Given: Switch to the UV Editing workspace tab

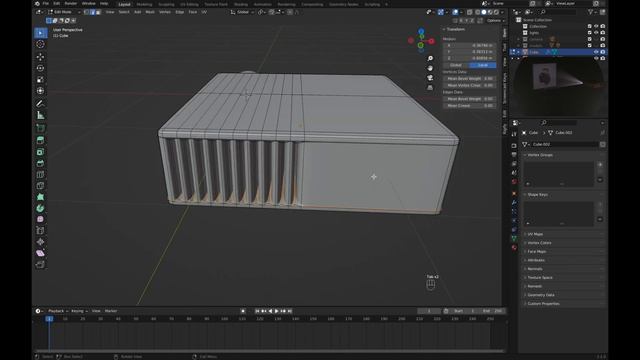Looking at the screenshot, I should pyautogui.click(x=189, y=4).
